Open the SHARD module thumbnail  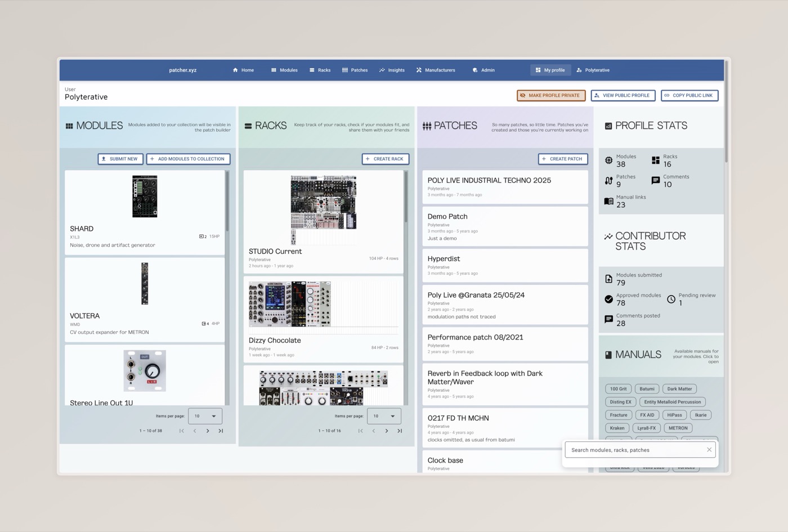145,196
